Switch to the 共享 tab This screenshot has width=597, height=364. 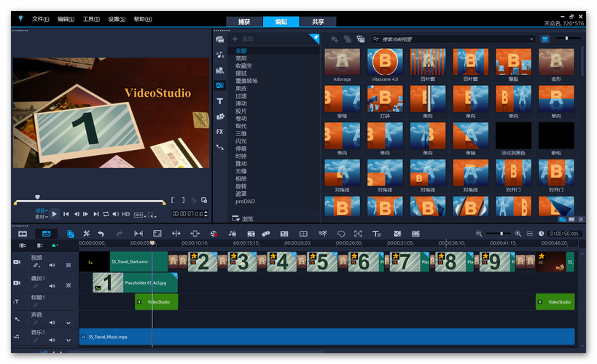pos(318,22)
